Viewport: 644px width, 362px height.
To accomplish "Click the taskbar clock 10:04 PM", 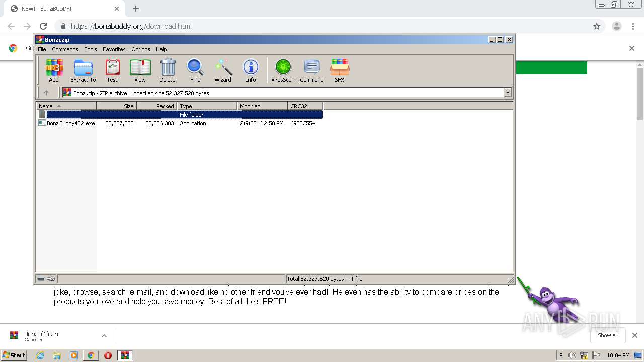I will (x=618, y=355).
